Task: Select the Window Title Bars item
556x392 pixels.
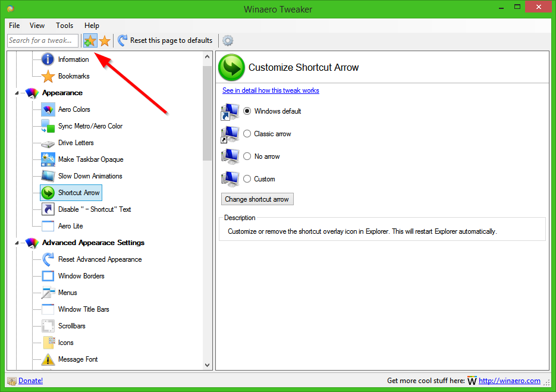Action: (x=84, y=309)
